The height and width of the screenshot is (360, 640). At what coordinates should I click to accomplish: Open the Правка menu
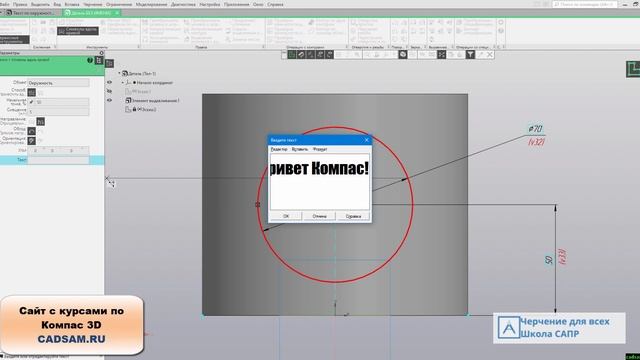click(20, 4)
